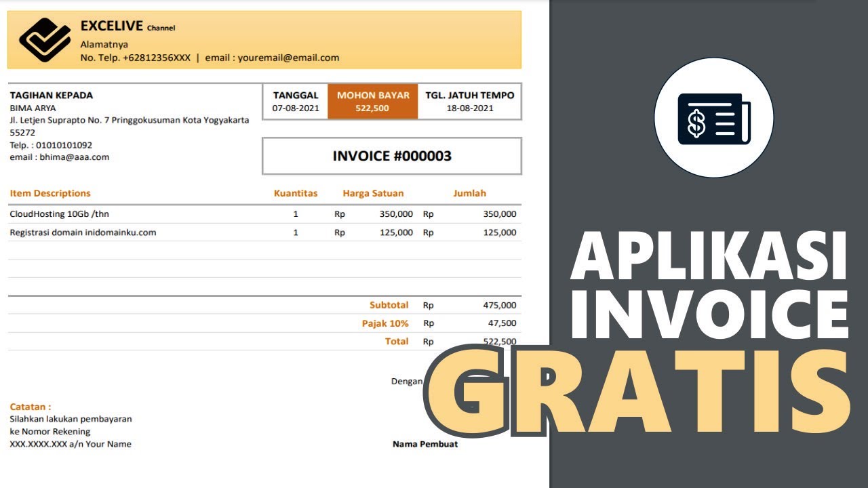Select postal code 55272
The width and height of the screenshot is (868, 488).
pos(22,132)
